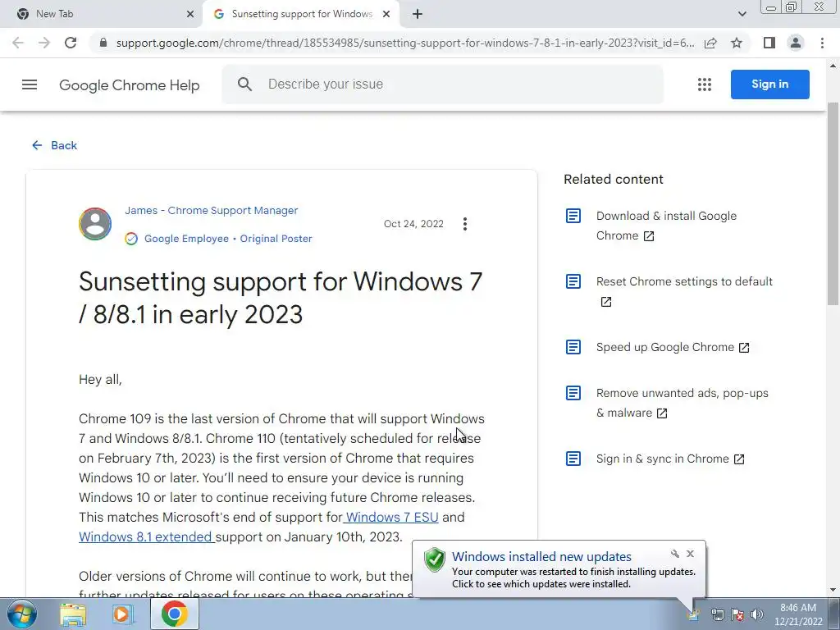Click the Related content heading
The width and height of the screenshot is (840, 630).
[x=614, y=179]
